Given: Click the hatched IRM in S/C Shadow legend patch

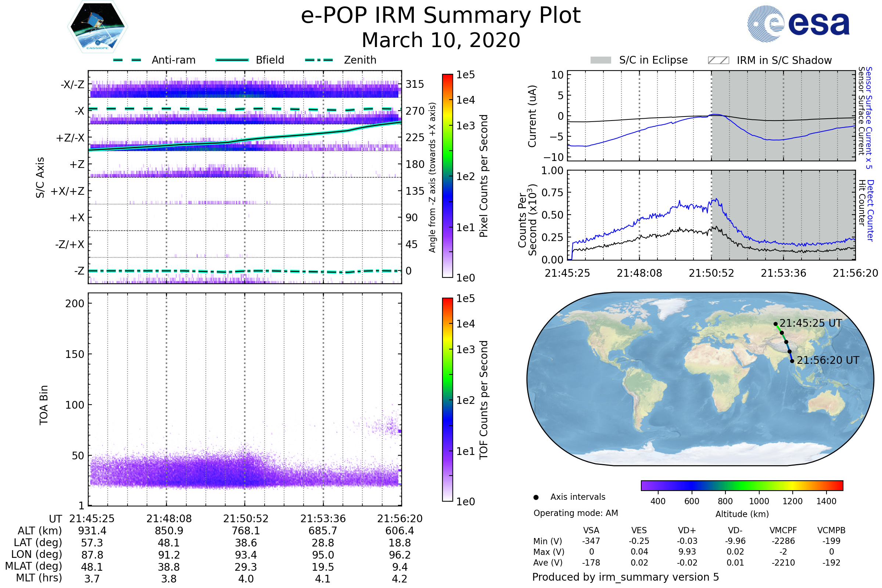Looking at the screenshot, I should point(718,60).
